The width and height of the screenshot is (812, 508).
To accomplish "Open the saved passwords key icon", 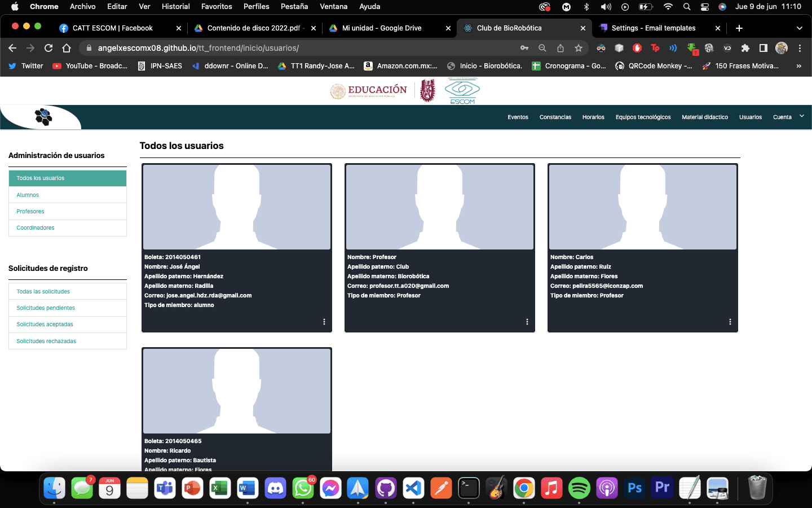I will pyautogui.click(x=524, y=48).
